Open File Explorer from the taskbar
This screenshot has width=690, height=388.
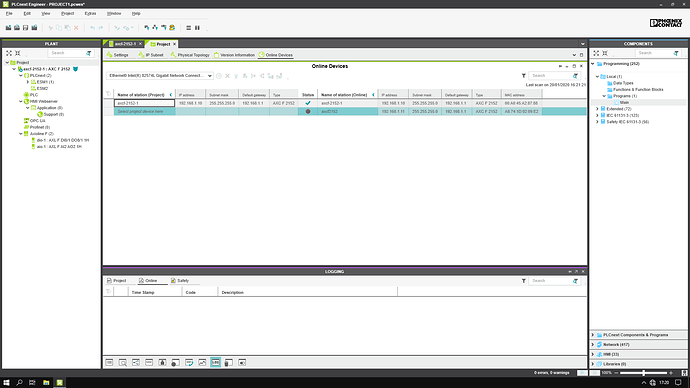tap(46, 382)
